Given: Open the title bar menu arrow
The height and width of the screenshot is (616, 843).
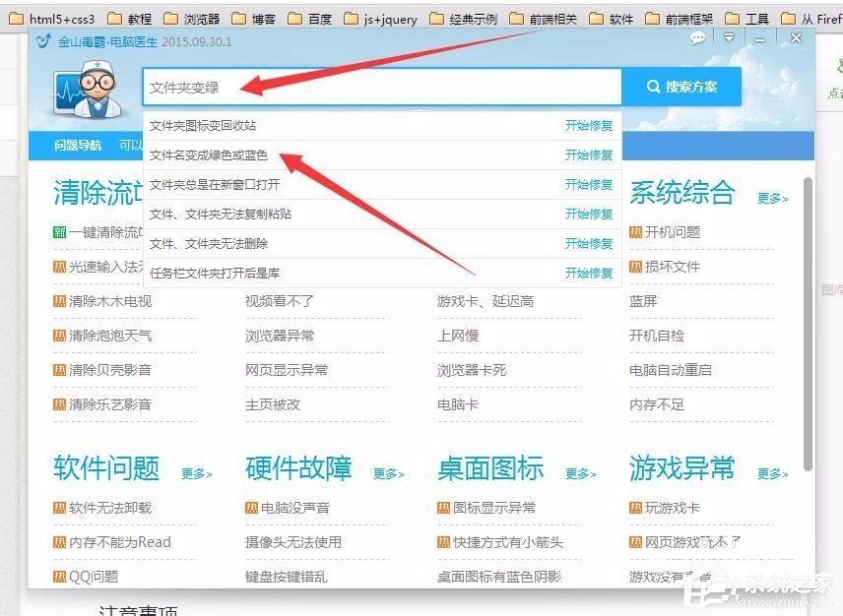Looking at the screenshot, I should (x=730, y=36).
